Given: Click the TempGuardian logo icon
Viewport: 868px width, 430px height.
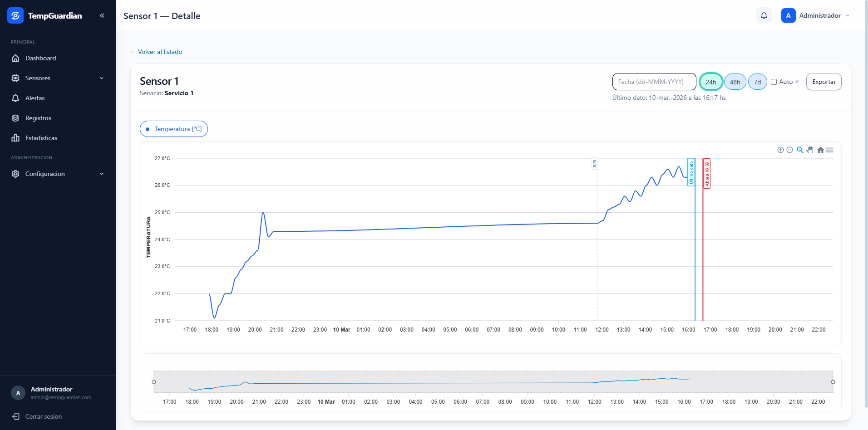Looking at the screenshot, I should click(x=15, y=15).
